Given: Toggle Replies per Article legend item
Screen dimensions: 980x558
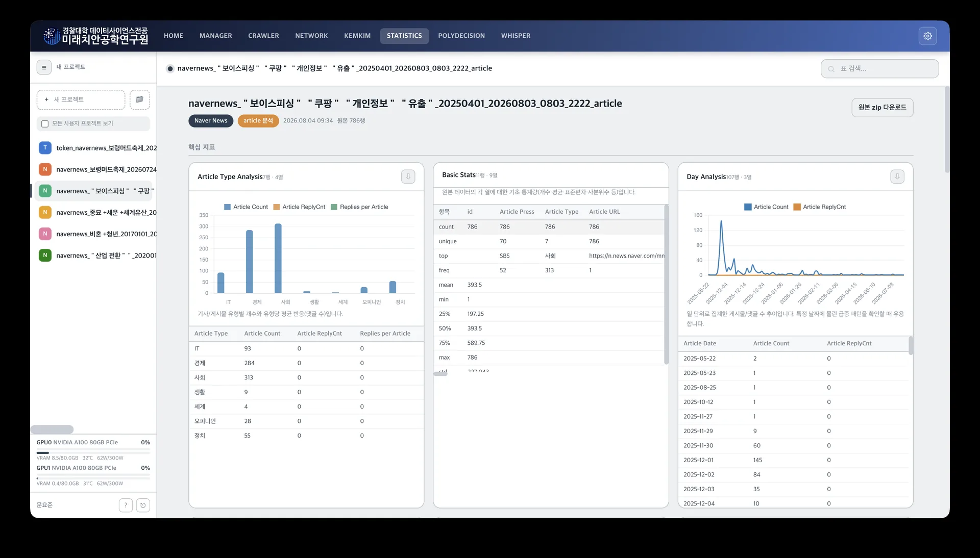Looking at the screenshot, I should pos(359,207).
